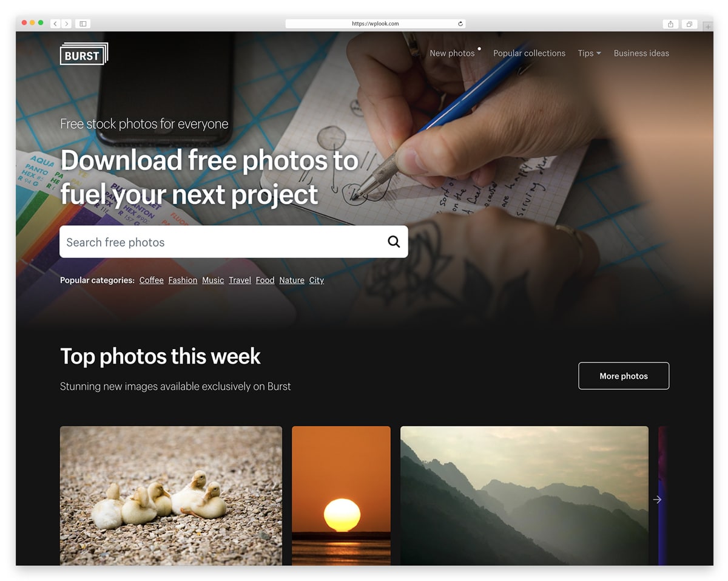Open New photos in navigation
This screenshot has width=728, height=581.
[x=452, y=53]
